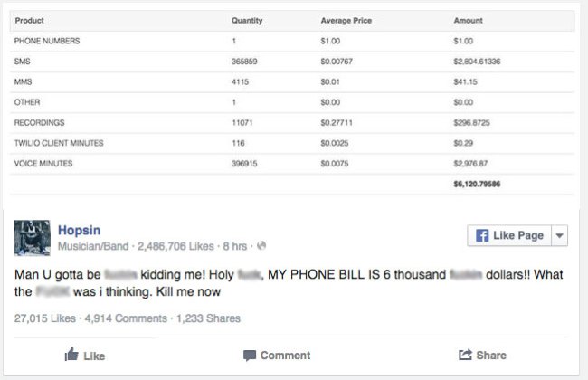Select the Average Price column header
Screen dimensions: 588x380
pos(346,20)
